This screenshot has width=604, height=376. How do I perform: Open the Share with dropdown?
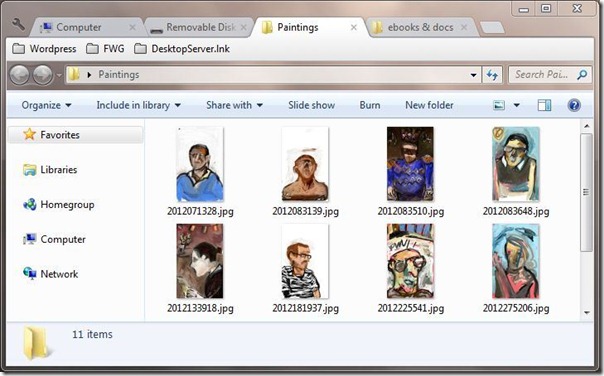coord(234,105)
